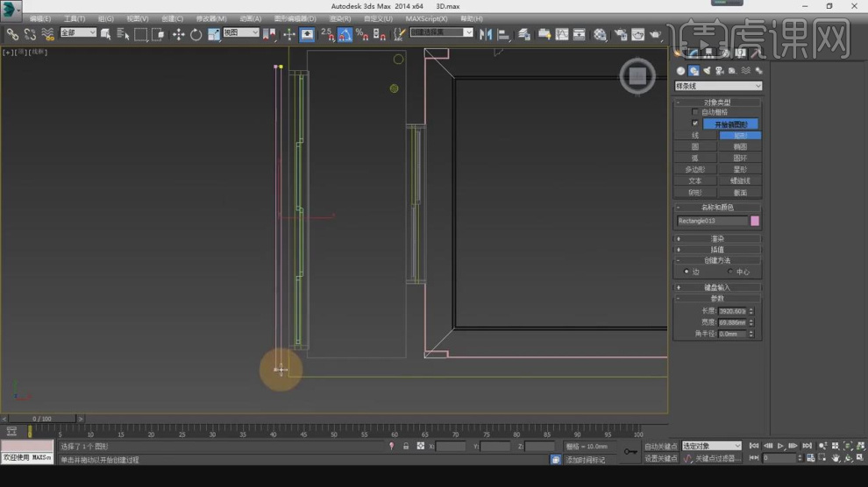The width and height of the screenshot is (868, 487).
Task: Activate Select and Rotate tool
Action: [196, 34]
